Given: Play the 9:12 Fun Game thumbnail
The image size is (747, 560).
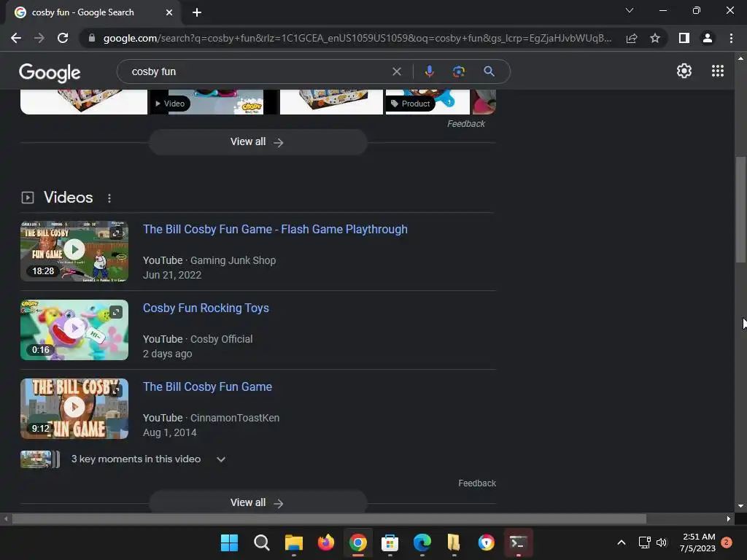Looking at the screenshot, I should pyautogui.click(x=74, y=408).
